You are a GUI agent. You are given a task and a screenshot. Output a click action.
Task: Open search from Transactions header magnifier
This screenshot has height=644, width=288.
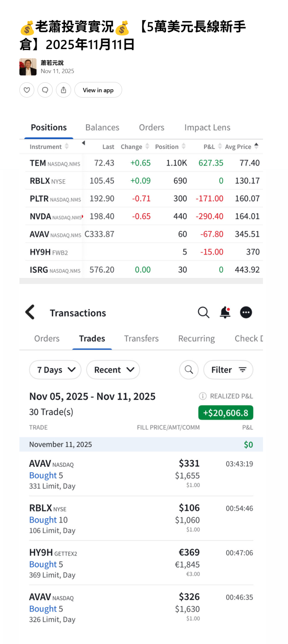[203, 312]
